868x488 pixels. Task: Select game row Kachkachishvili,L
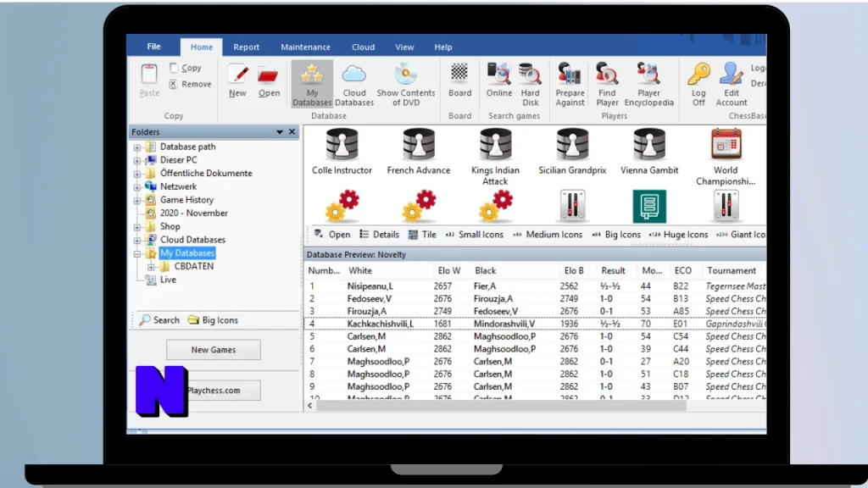pyautogui.click(x=536, y=324)
